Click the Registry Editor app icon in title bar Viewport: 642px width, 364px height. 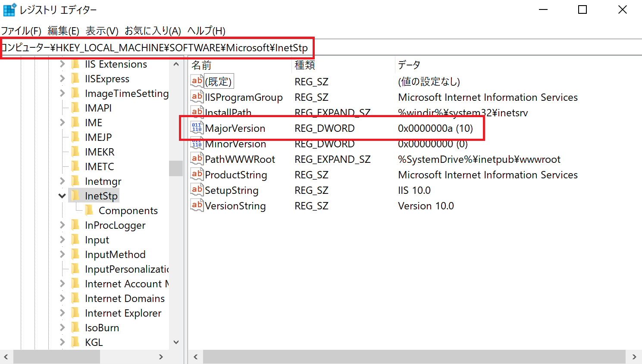click(9, 9)
